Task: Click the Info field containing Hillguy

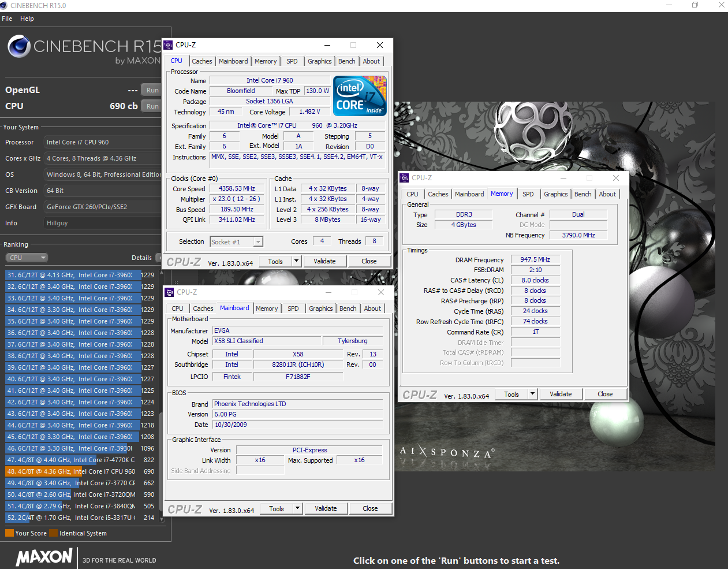Action: tap(103, 223)
